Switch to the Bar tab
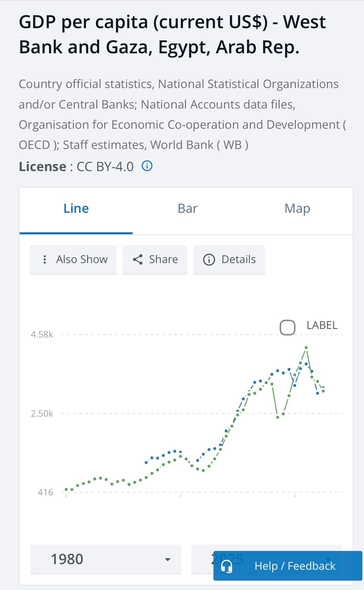This screenshot has height=590, width=364. point(187,209)
